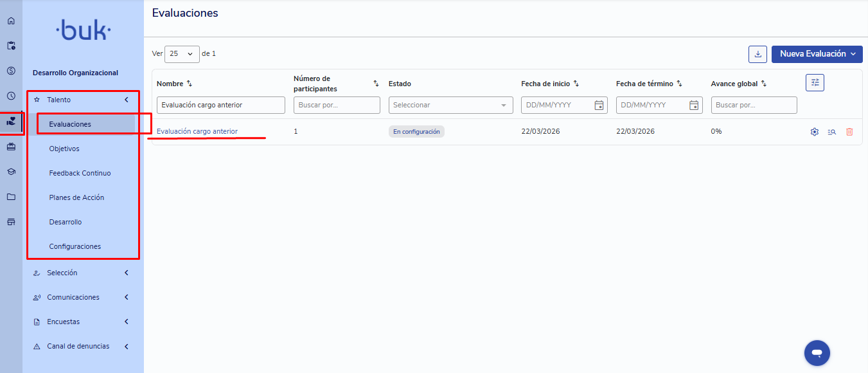Sort by Fecha de inicio column

[x=576, y=84]
